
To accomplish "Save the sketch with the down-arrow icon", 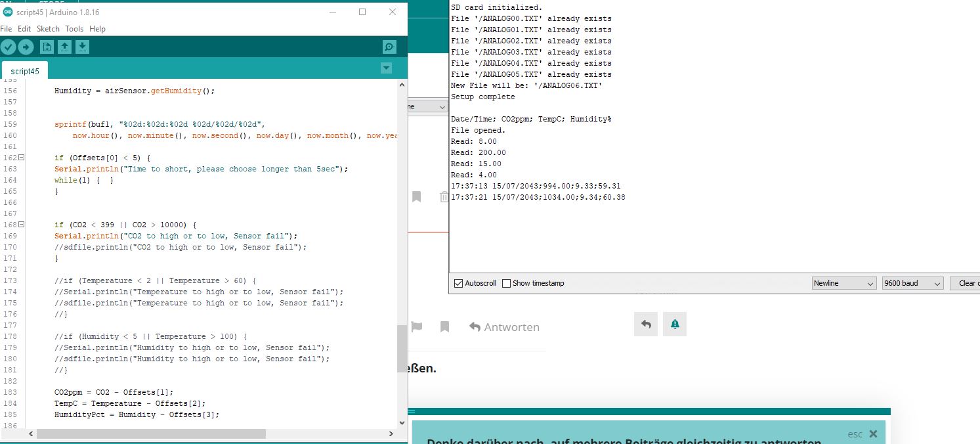I will click(x=81, y=47).
